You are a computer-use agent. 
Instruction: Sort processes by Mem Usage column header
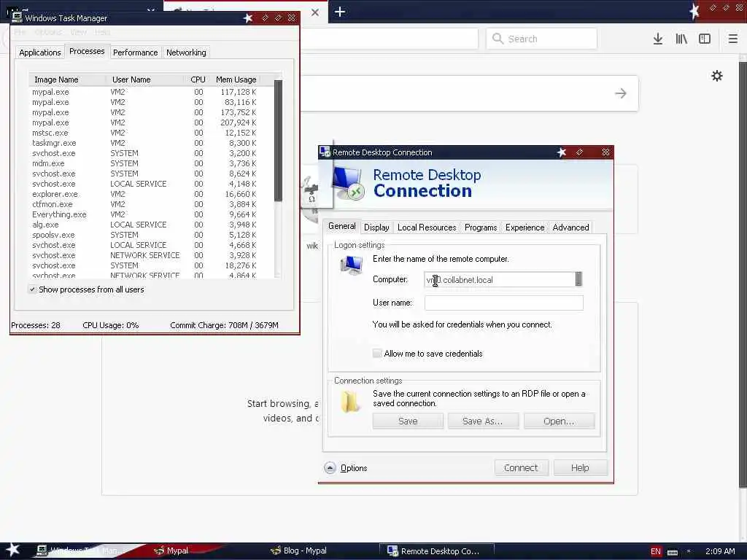point(236,79)
